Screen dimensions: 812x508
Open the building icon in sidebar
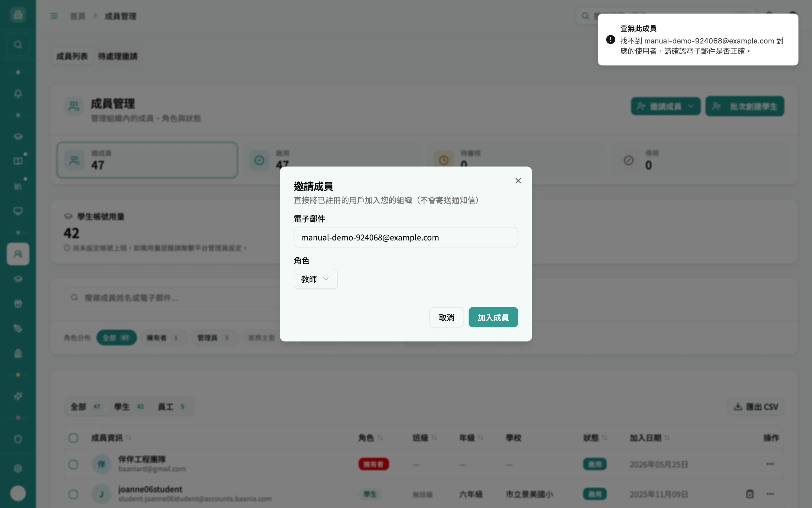[18, 353]
